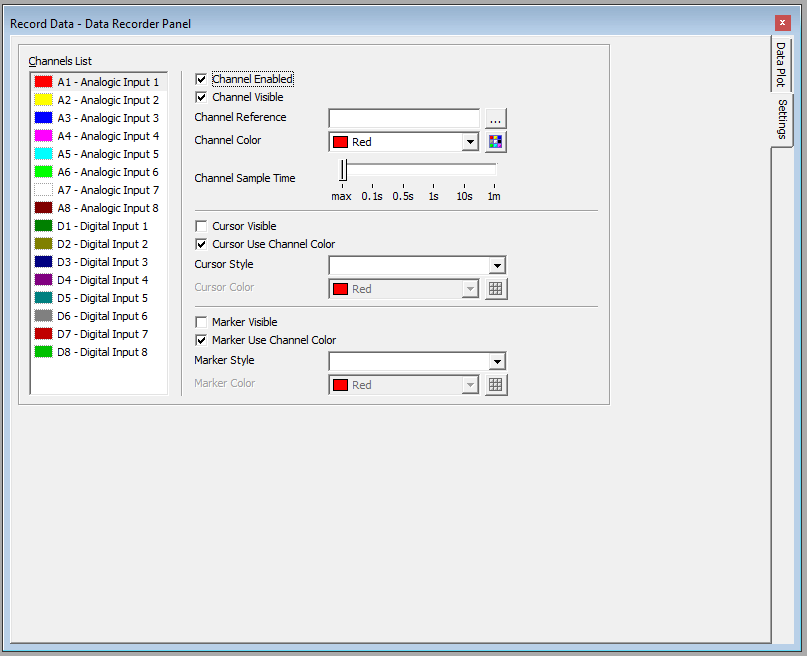Uncheck Cursor Use Channel Color

pyautogui.click(x=201, y=244)
